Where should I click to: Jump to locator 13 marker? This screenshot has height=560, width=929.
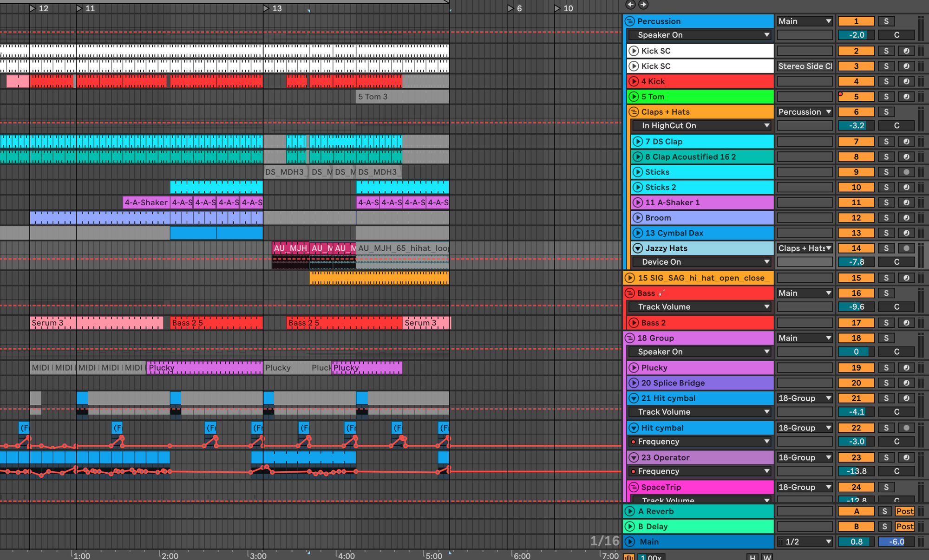tap(266, 8)
